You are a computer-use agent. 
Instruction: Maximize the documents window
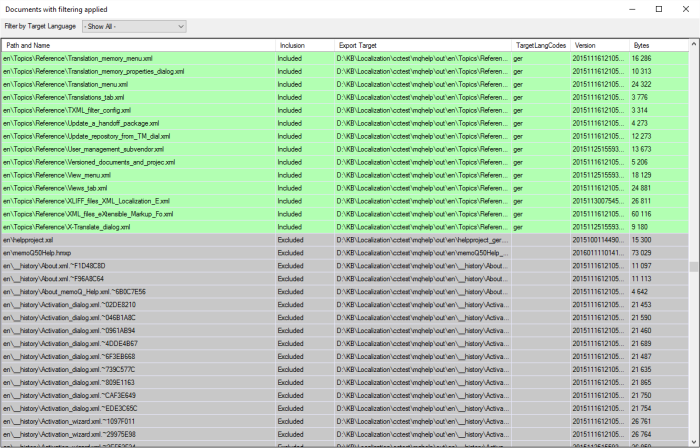click(658, 9)
